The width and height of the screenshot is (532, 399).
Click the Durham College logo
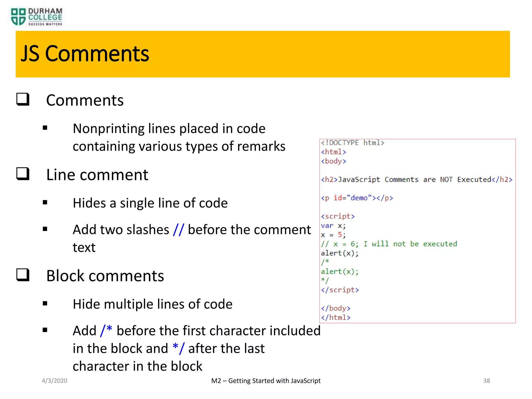pyautogui.click(x=36, y=17)
